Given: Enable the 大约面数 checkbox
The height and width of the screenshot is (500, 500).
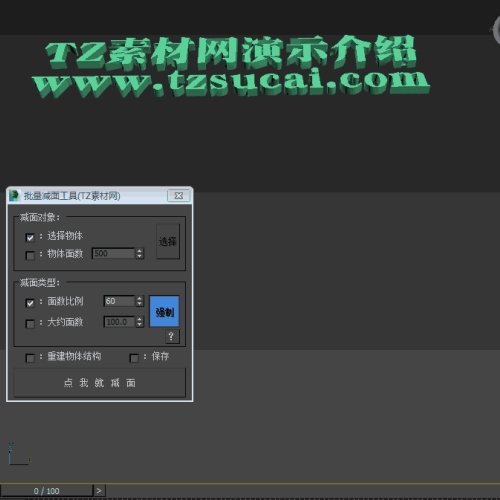Looking at the screenshot, I should click(30, 324).
